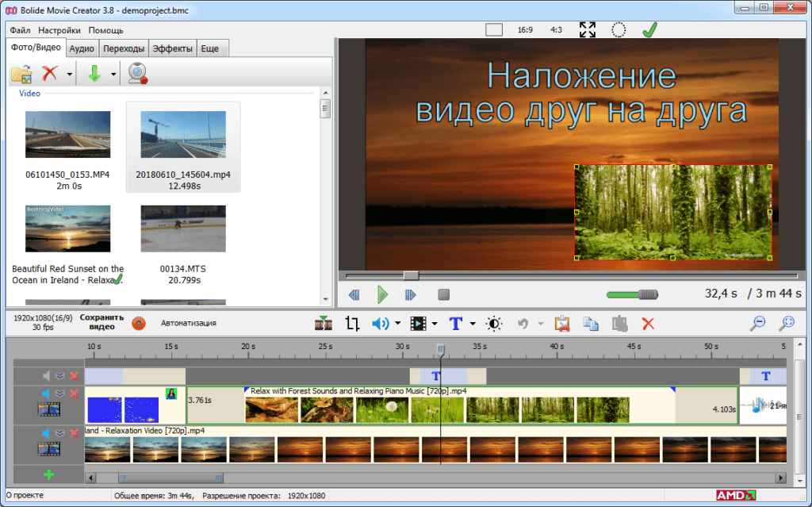The height and width of the screenshot is (507, 812).
Task: Switch to the Переходы tab
Action: point(123,49)
